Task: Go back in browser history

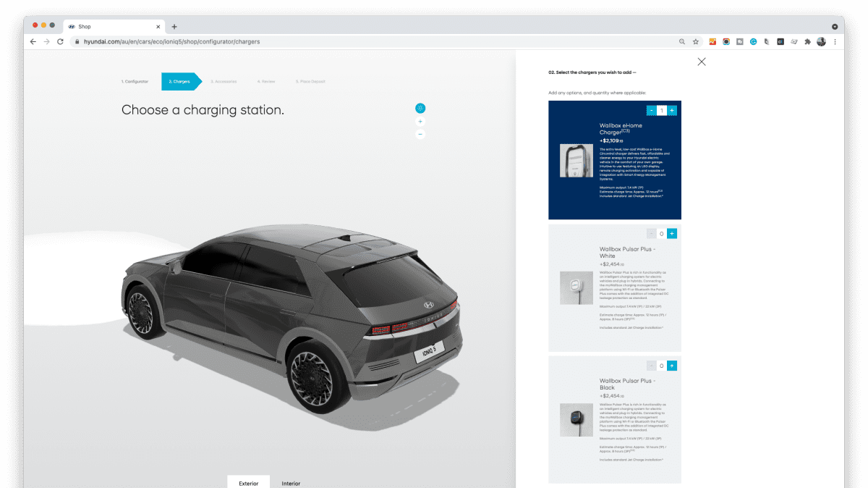Action: [33, 41]
